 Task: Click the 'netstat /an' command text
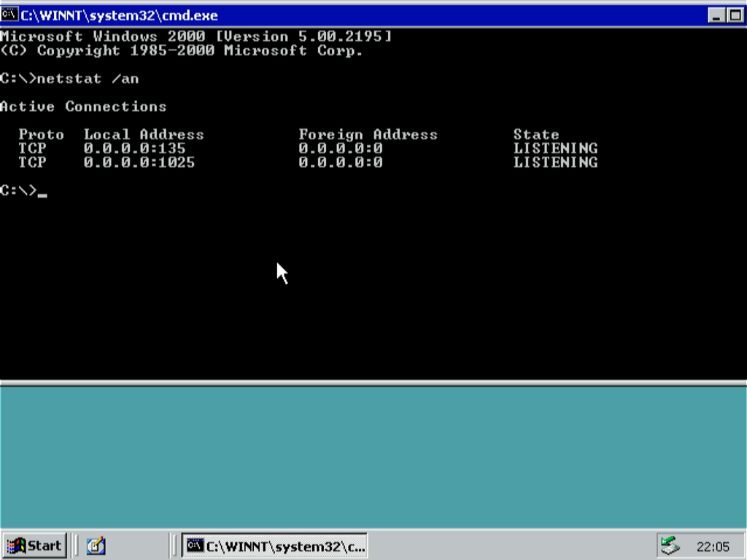click(88, 79)
